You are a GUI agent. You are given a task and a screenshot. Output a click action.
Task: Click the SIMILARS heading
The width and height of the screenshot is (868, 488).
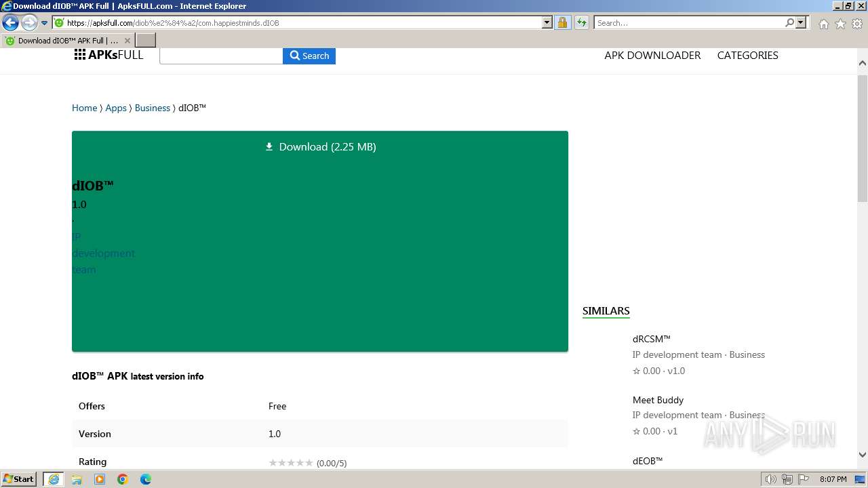606,311
